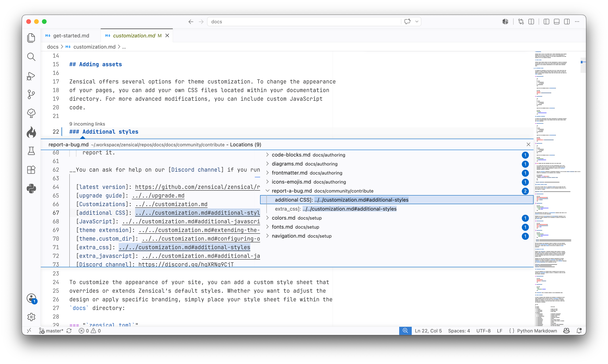Open master branch picker in status bar
Screen dimensions: 608x364
[x=51, y=331]
